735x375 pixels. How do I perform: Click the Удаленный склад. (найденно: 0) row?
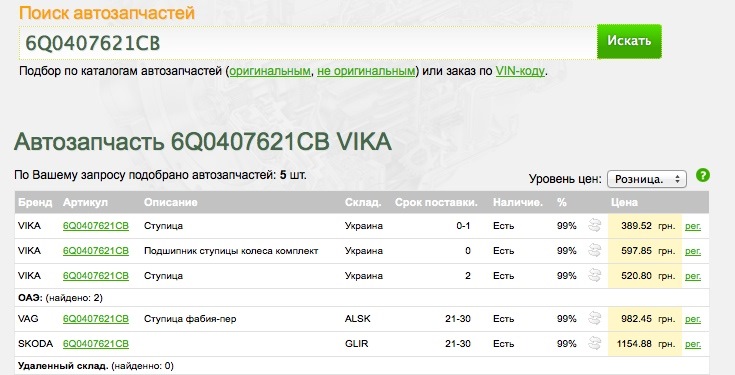pos(361,366)
